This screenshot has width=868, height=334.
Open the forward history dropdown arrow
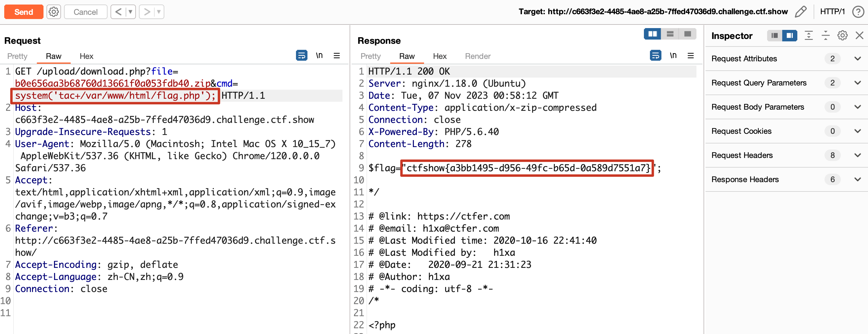click(159, 12)
